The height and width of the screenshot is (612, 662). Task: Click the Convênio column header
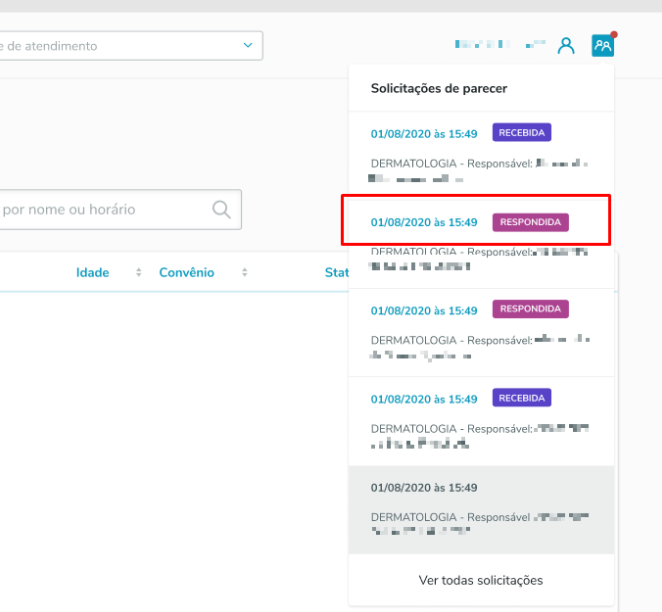click(187, 272)
